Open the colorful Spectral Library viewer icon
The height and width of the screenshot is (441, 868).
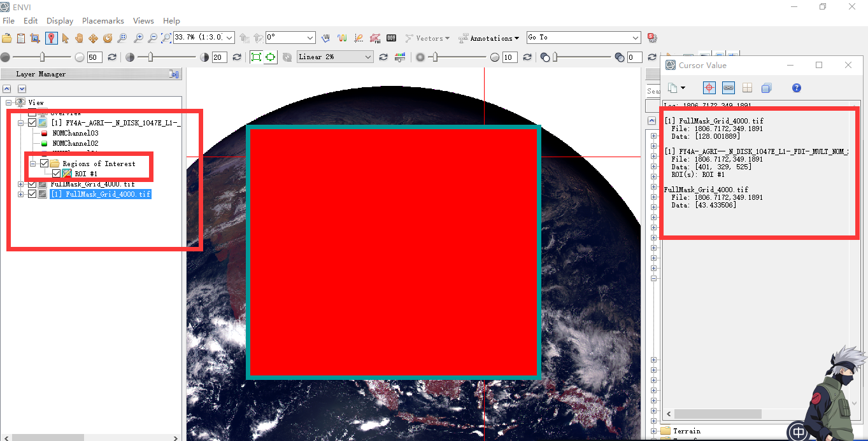tap(342, 38)
